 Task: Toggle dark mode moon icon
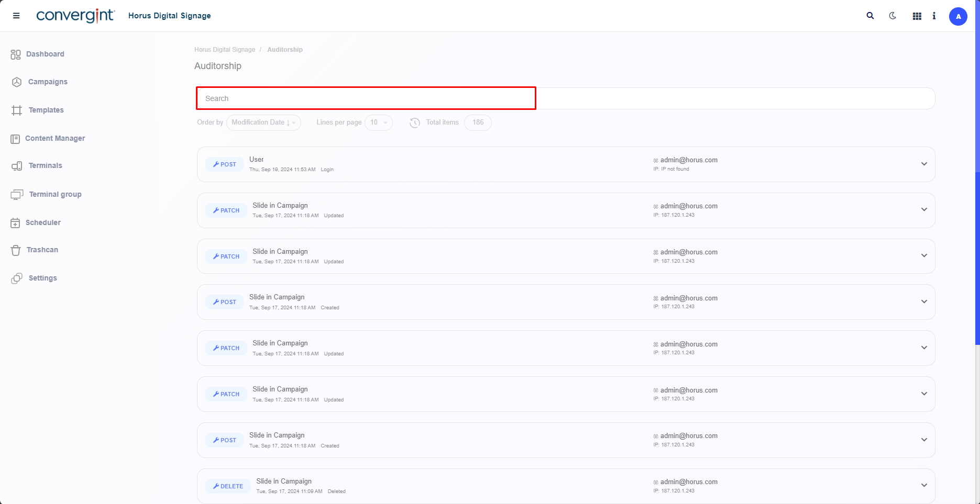893,16
